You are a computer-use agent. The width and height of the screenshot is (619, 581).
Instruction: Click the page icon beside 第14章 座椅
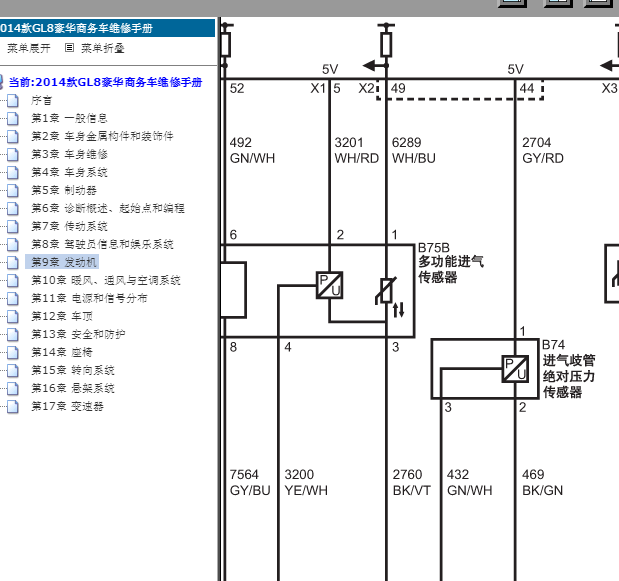click(13, 352)
